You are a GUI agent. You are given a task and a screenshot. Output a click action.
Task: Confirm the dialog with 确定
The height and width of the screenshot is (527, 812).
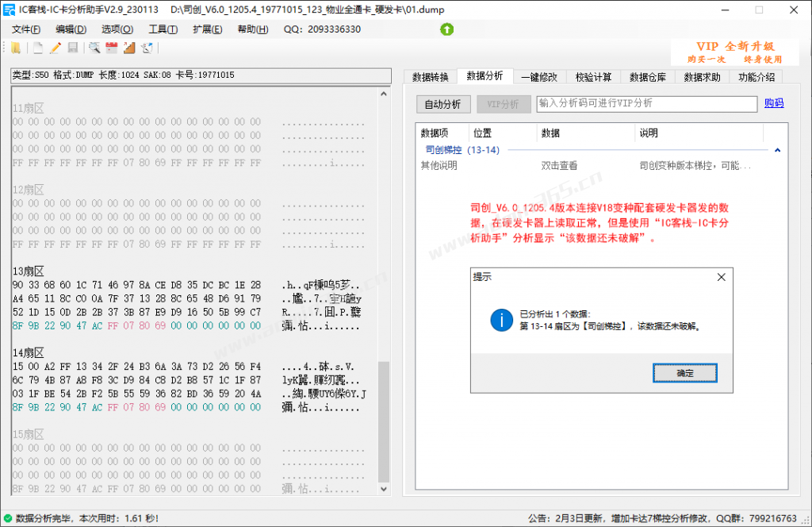(685, 373)
